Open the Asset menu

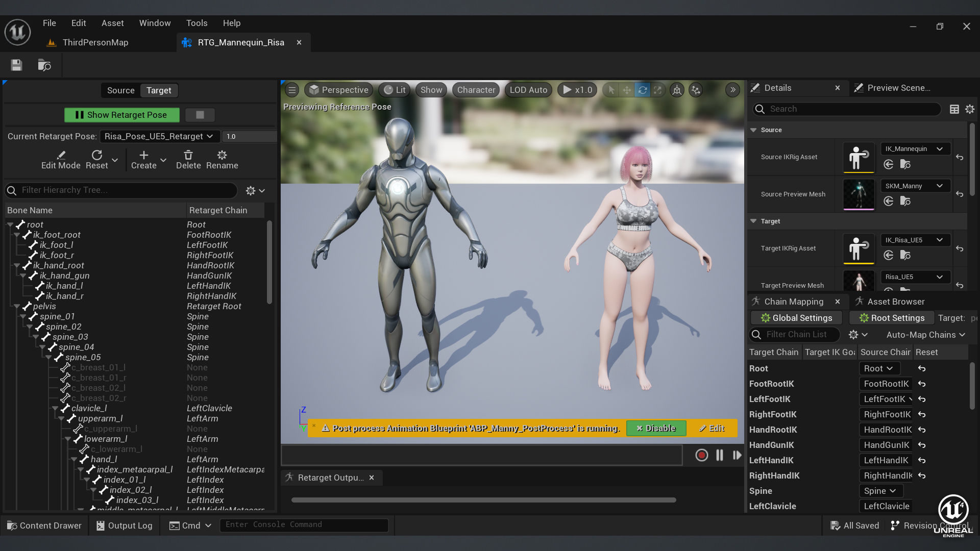point(112,23)
